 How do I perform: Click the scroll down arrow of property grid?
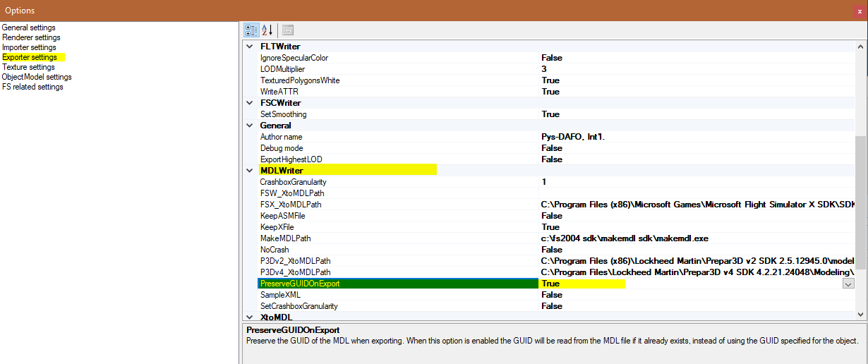[x=861, y=315]
